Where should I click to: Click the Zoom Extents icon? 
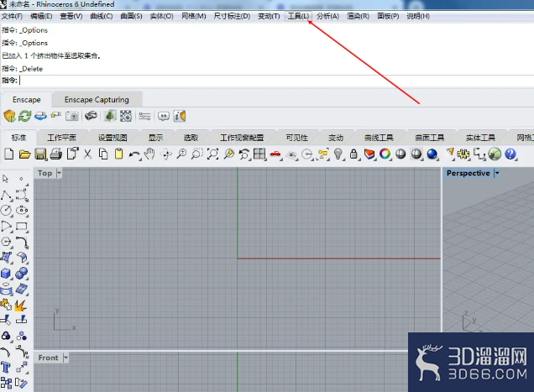pyautogui.click(x=213, y=154)
